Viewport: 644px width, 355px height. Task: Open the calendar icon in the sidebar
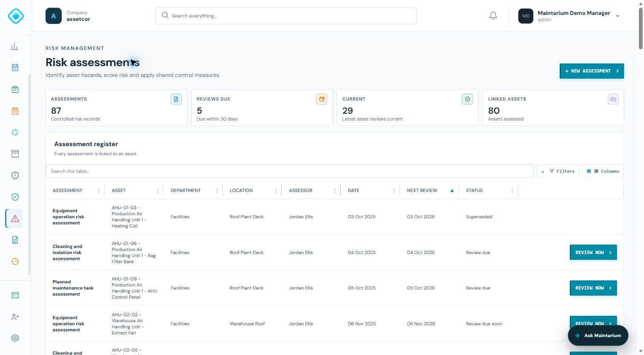(15, 67)
